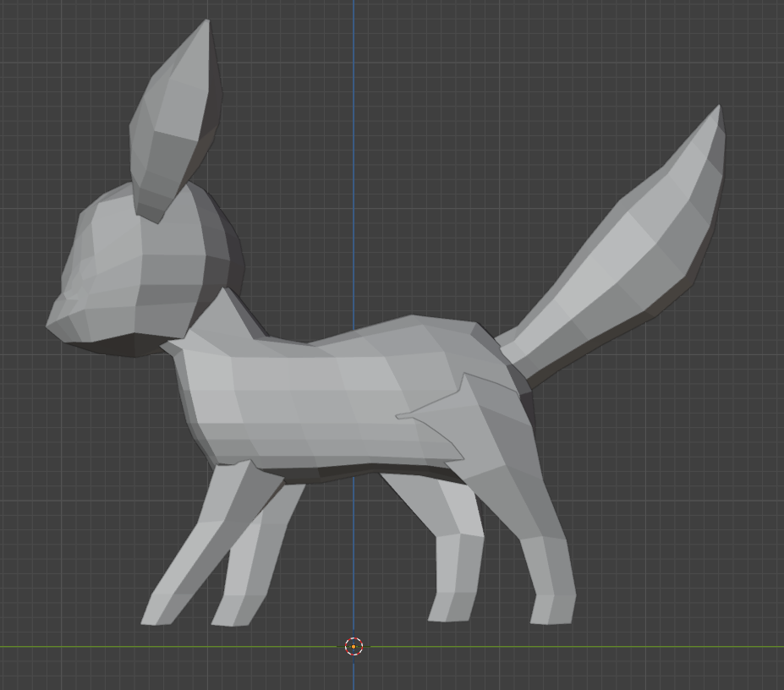This screenshot has height=690, width=784.
Task: Select the rearmost hind paw
Action: (554, 609)
